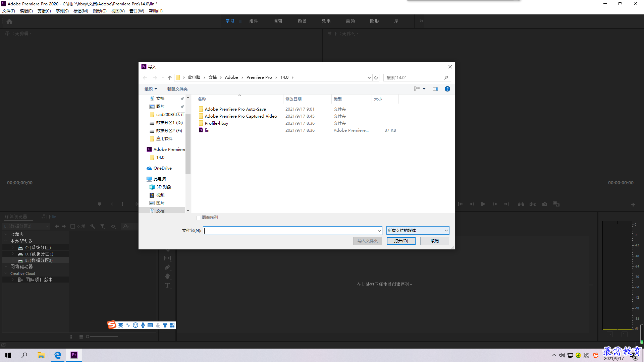Screen dimensions: 644x362
Task: Open the 序列(S) menu
Action: point(62,11)
